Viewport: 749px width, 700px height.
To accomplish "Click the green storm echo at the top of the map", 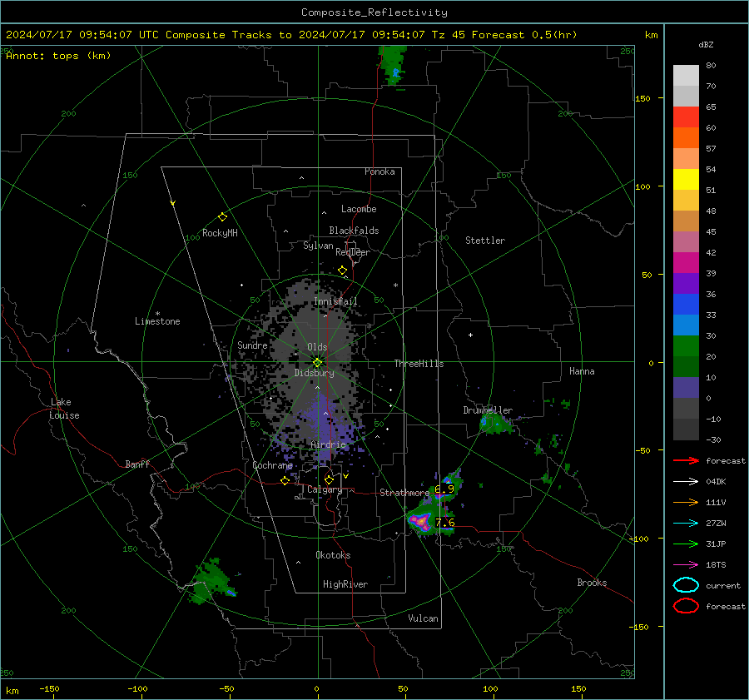I will click(393, 66).
